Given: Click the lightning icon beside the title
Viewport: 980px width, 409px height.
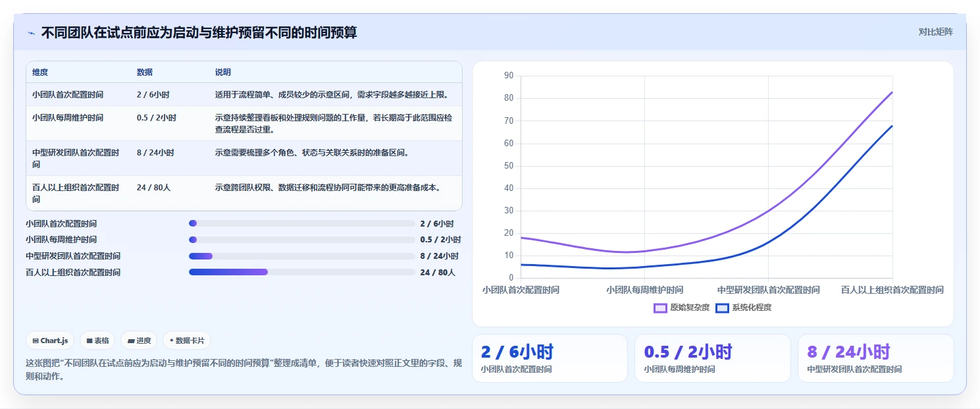Looking at the screenshot, I should pyautogui.click(x=32, y=33).
